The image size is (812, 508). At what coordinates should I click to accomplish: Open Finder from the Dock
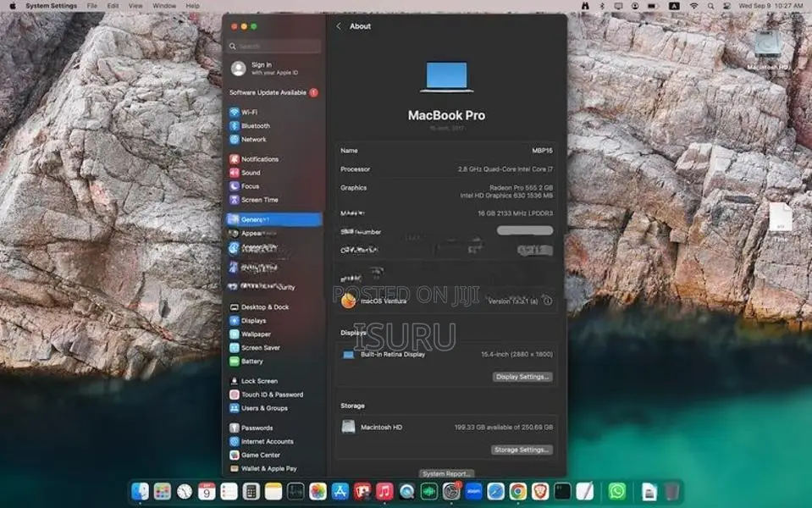140,491
